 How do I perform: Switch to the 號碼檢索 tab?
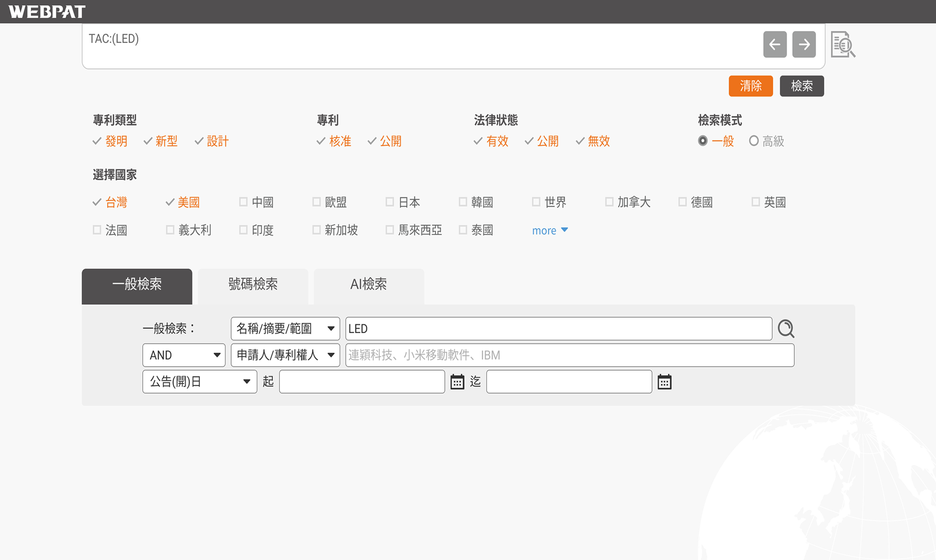(x=253, y=284)
